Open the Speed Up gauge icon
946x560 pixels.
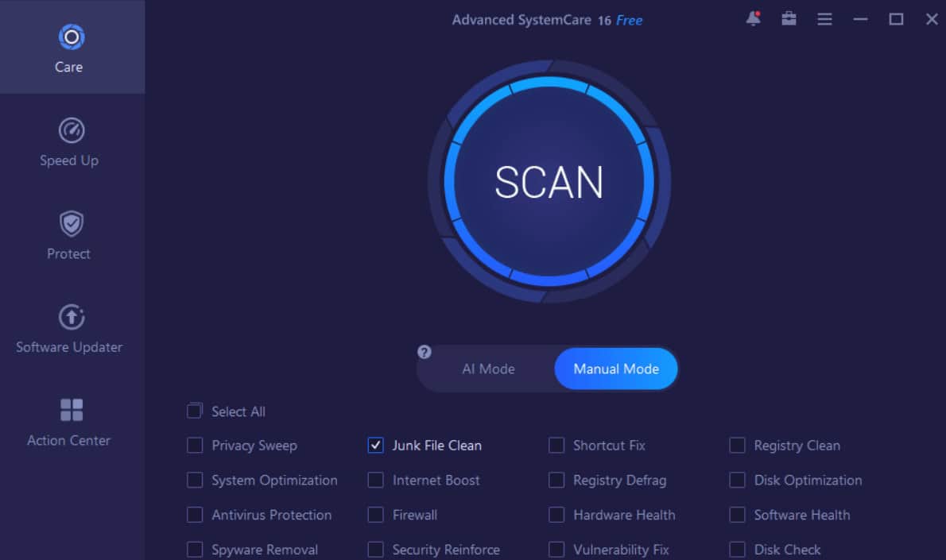coord(72,130)
